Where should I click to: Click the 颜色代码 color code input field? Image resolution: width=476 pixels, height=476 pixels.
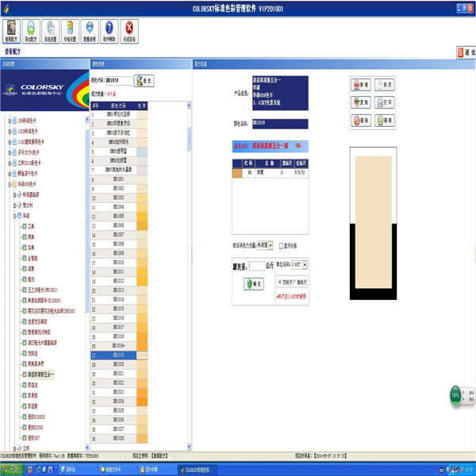(119, 81)
